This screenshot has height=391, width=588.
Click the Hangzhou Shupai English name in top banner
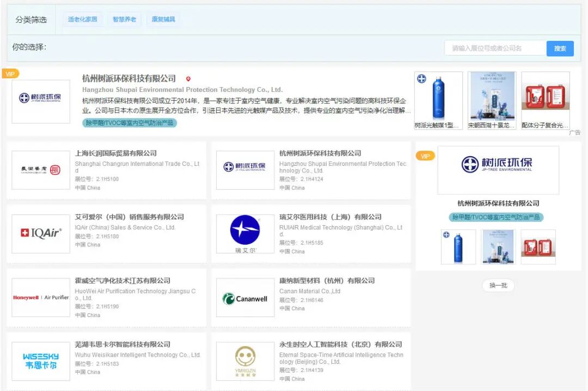[182, 90]
